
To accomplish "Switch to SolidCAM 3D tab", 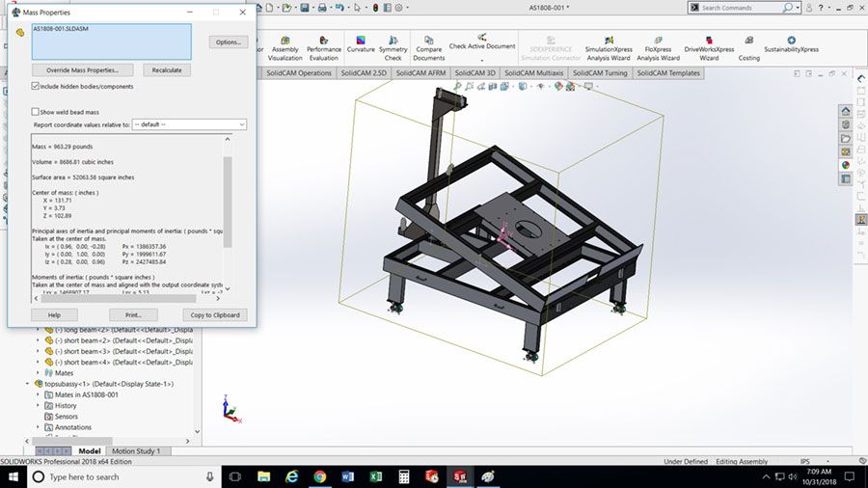I will [475, 73].
